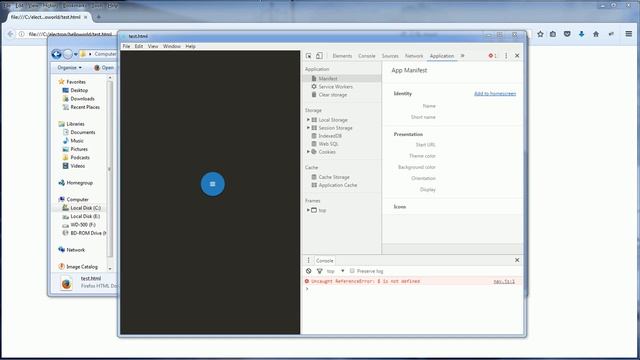Image resolution: width=640 pixels, height=360 pixels.
Task: Select the Application tab
Action: click(x=442, y=56)
